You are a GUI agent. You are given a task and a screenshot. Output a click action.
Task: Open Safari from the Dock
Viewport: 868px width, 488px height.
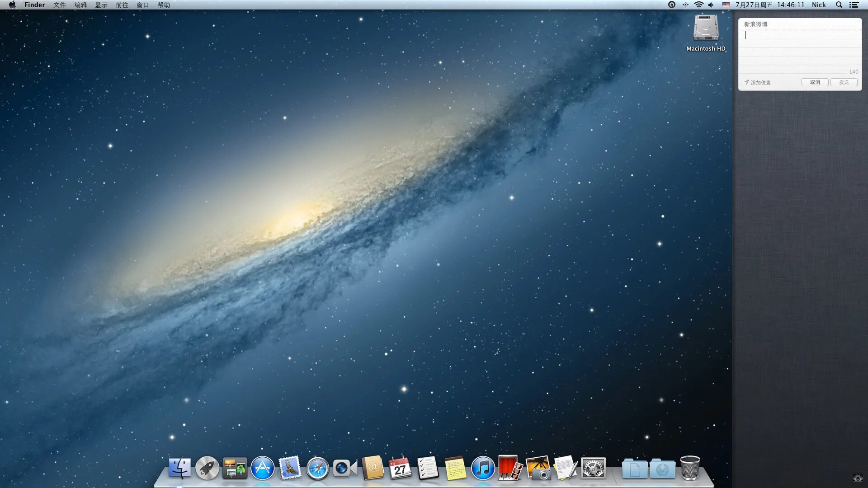[x=317, y=469]
